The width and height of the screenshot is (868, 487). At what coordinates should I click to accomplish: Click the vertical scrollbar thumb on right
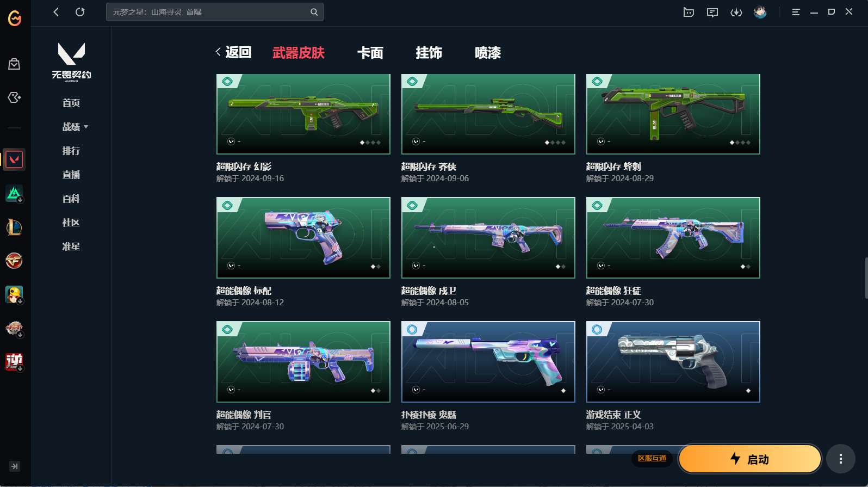click(x=866, y=278)
